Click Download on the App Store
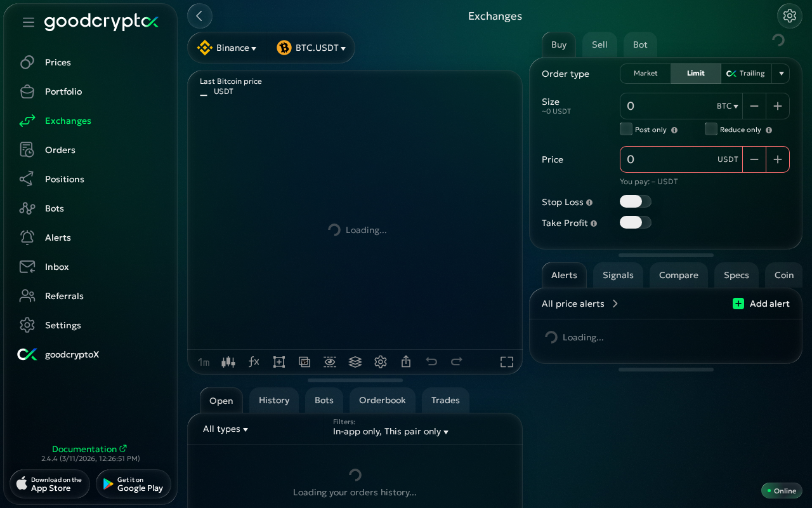The image size is (812, 508). pos(49,484)
